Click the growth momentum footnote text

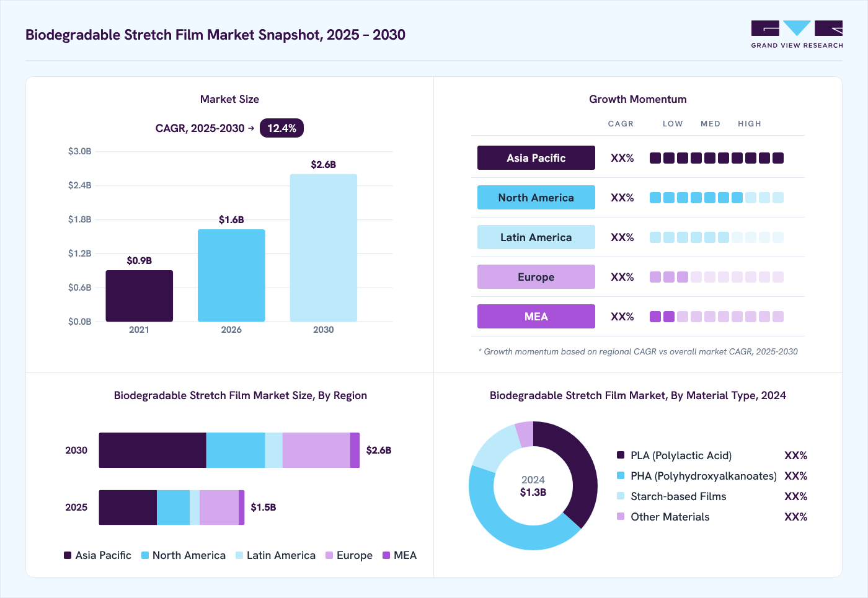click(x=638, y=351)
